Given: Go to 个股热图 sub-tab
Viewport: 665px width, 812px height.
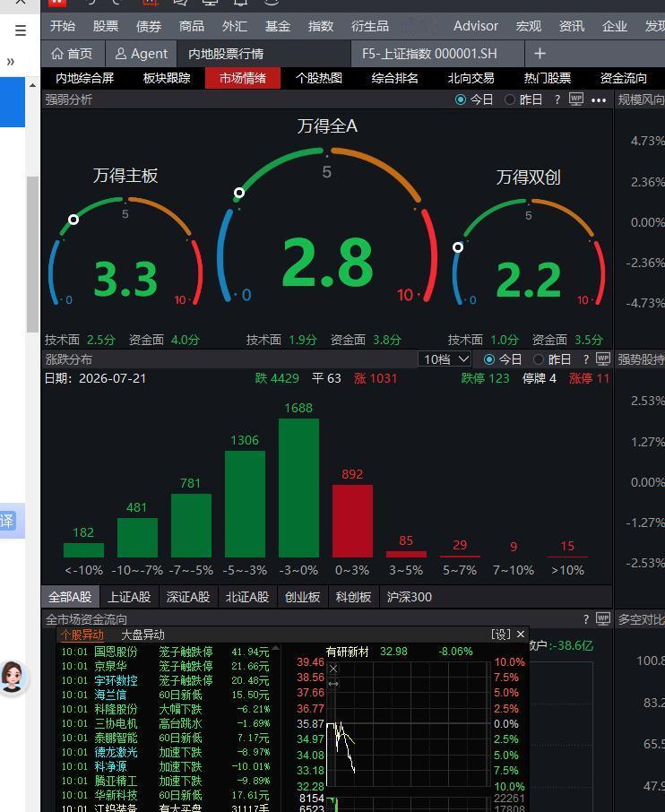Looking at the screenshot, I should click(x=319, y=78).
